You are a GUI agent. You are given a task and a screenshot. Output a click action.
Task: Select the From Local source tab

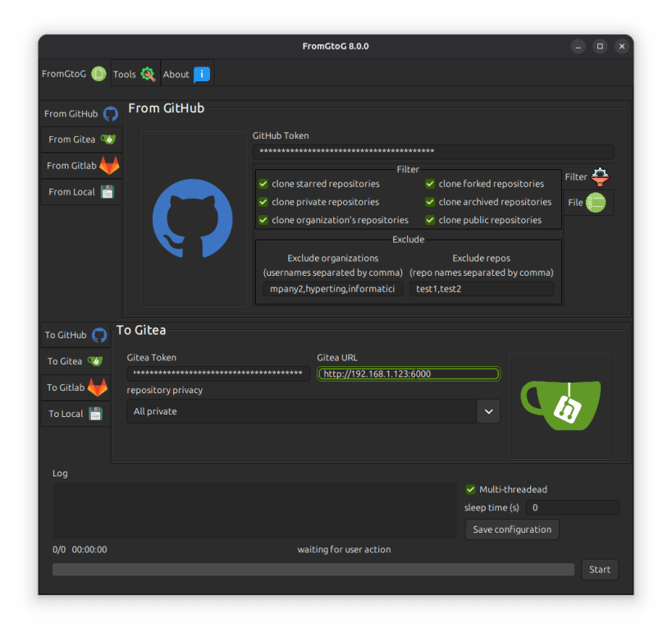pyautogui.click(x=81, y=191)
